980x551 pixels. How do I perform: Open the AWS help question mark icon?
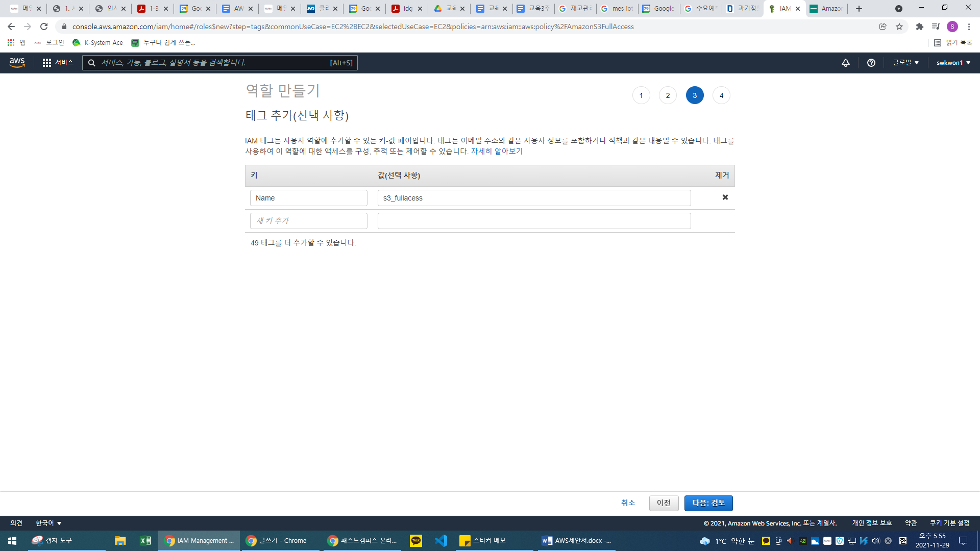[871, 62]
